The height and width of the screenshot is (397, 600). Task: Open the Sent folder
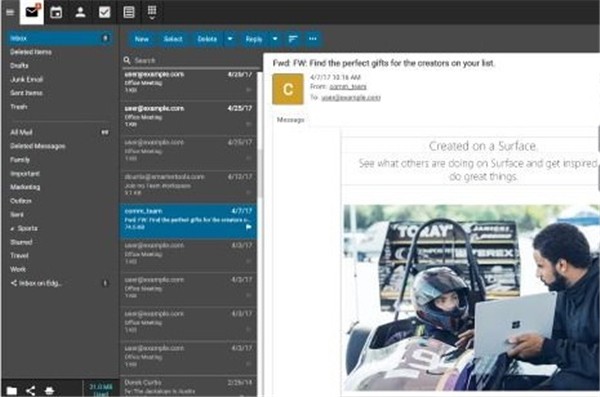17,215
